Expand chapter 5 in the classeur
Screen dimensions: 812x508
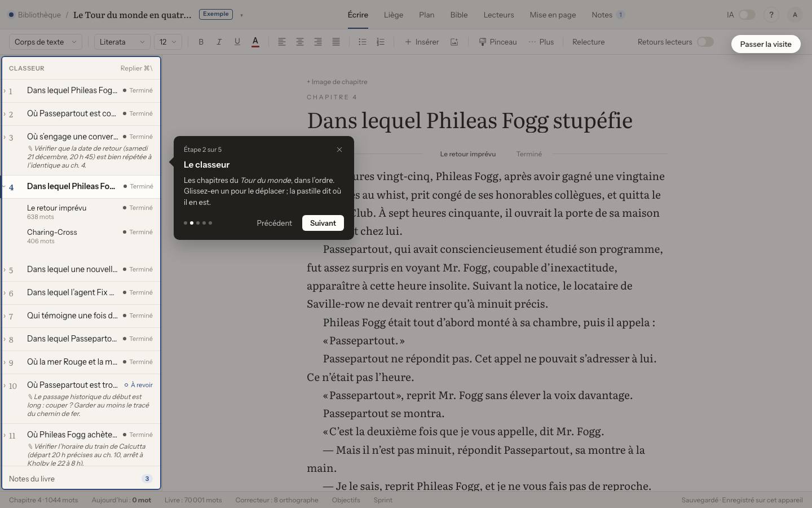[x=5, y=269]
